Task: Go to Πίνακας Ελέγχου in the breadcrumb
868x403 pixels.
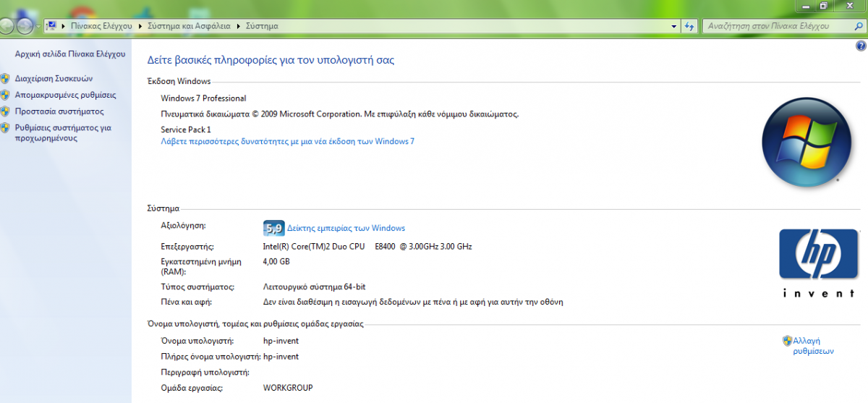Action: tap(101, 25)
